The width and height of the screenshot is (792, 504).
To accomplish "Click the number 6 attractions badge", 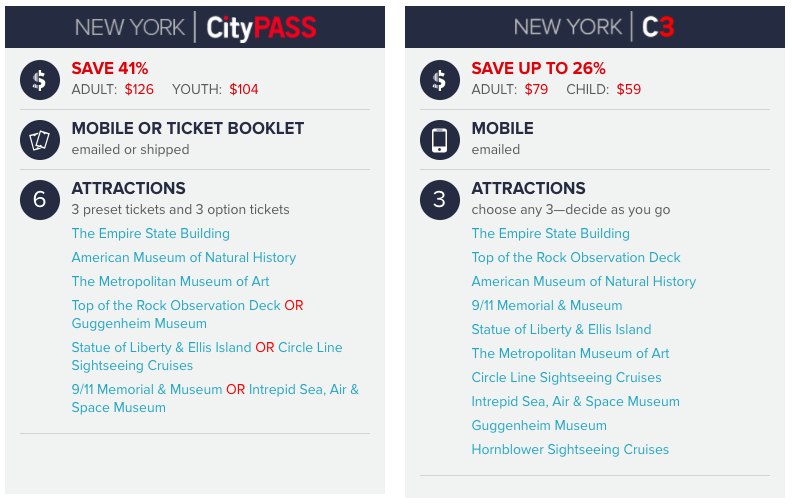I will 40,200.
